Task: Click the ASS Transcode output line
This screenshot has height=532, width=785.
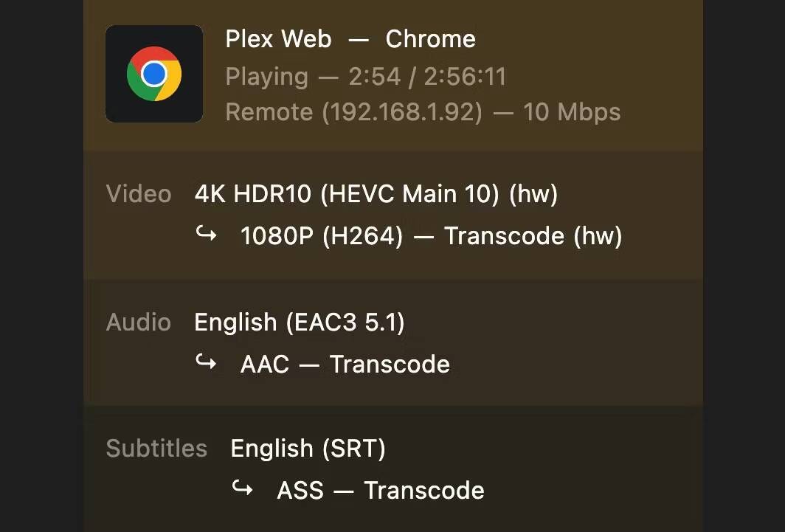Action: tap(380, 491)
